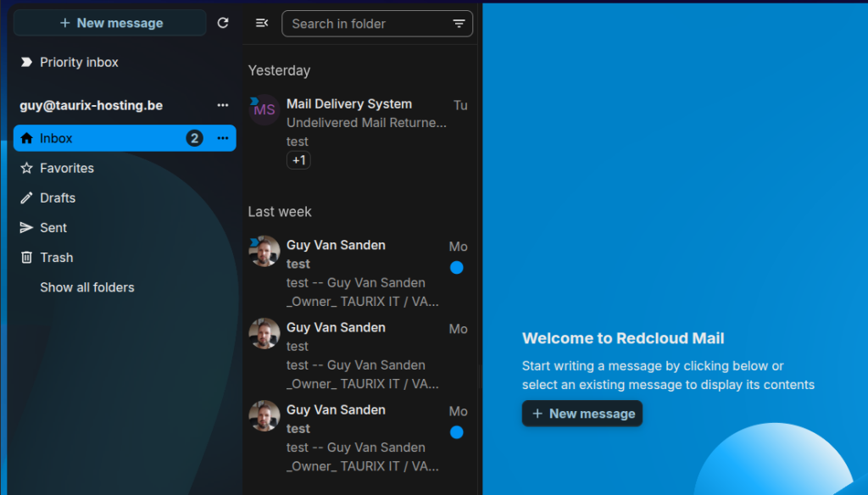Go to the Favorites folder
The width and height of the screenshot is (868, 495).
click(x=67, y=168)
